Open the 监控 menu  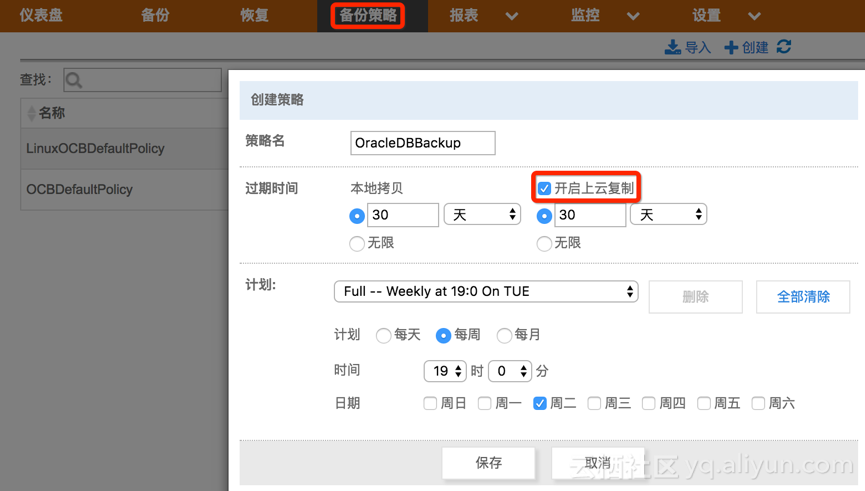585,15
